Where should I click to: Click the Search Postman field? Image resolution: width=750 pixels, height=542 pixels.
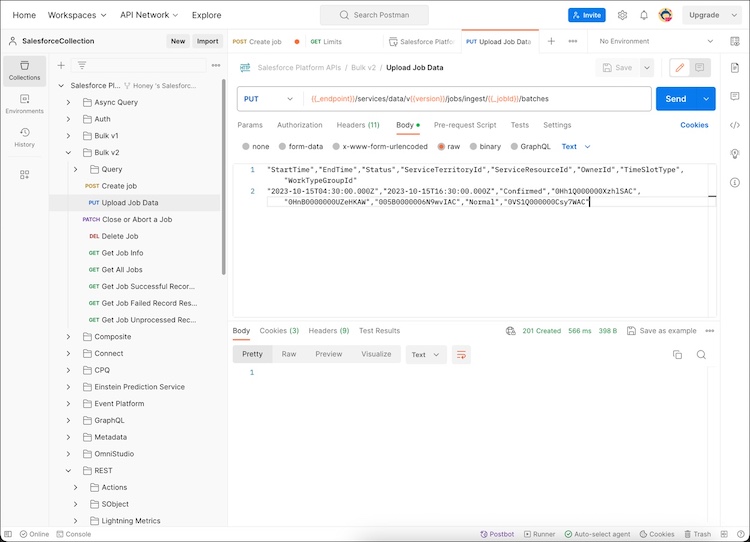375,15
